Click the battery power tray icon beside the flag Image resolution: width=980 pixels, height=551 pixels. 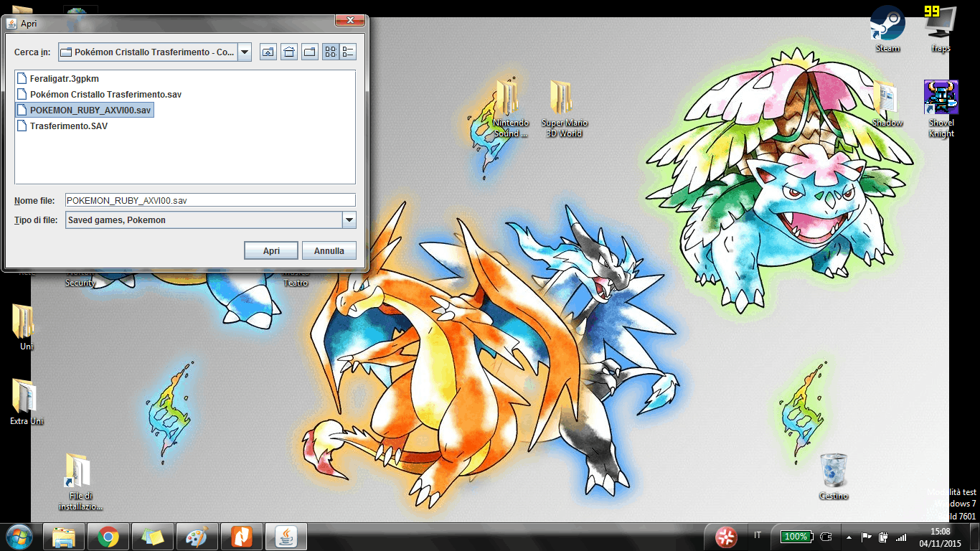tap(884, 537)
